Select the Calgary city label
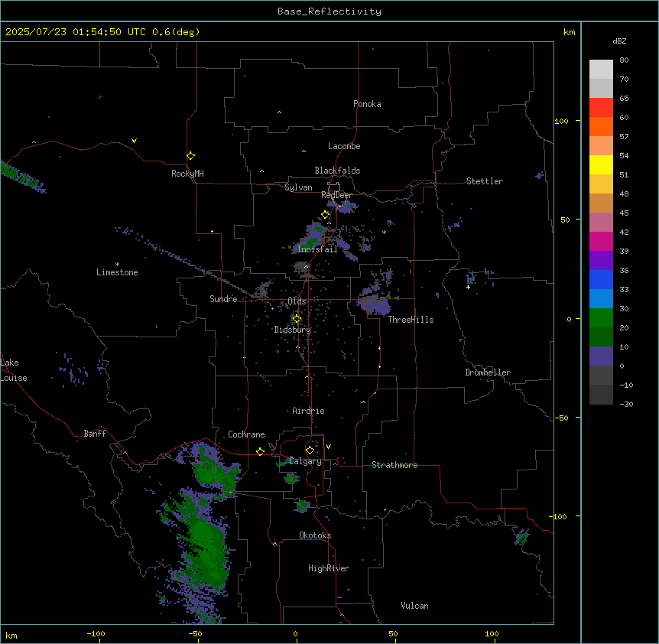 [306, 461]
